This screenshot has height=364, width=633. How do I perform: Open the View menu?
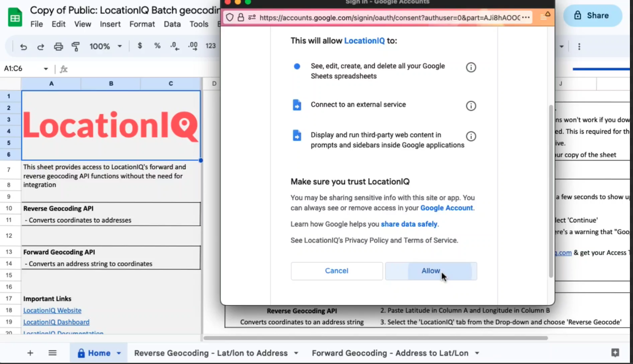[83, 24]
